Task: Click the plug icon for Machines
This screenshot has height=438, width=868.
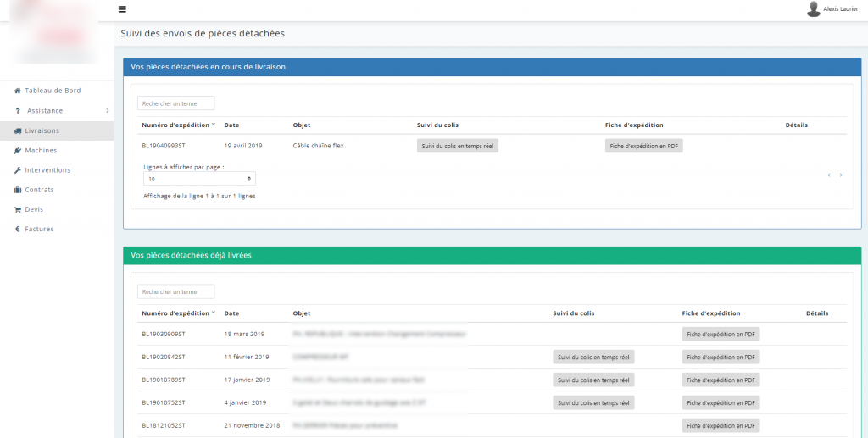Action: point(18,151)
